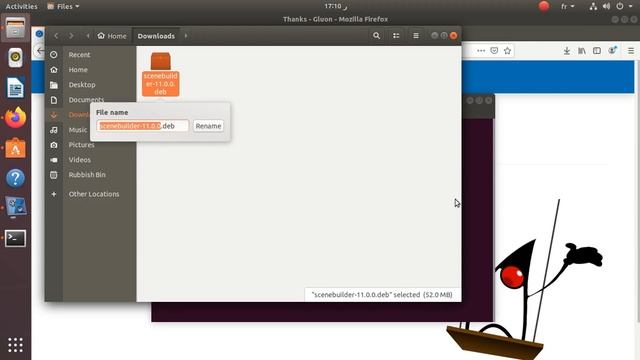Click "File name" label in rename popup
Image resolution: width=640 pixels, height=360 pixels.
coord(112,112)
